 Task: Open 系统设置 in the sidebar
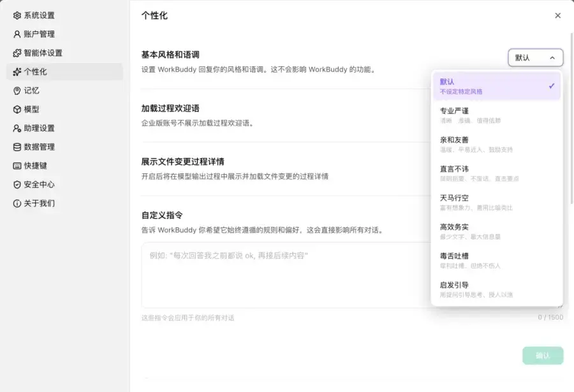[x=64, y=15]
